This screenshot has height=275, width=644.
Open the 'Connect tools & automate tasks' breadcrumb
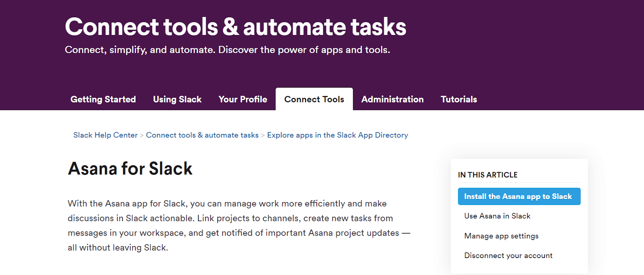tap(202, 135)
